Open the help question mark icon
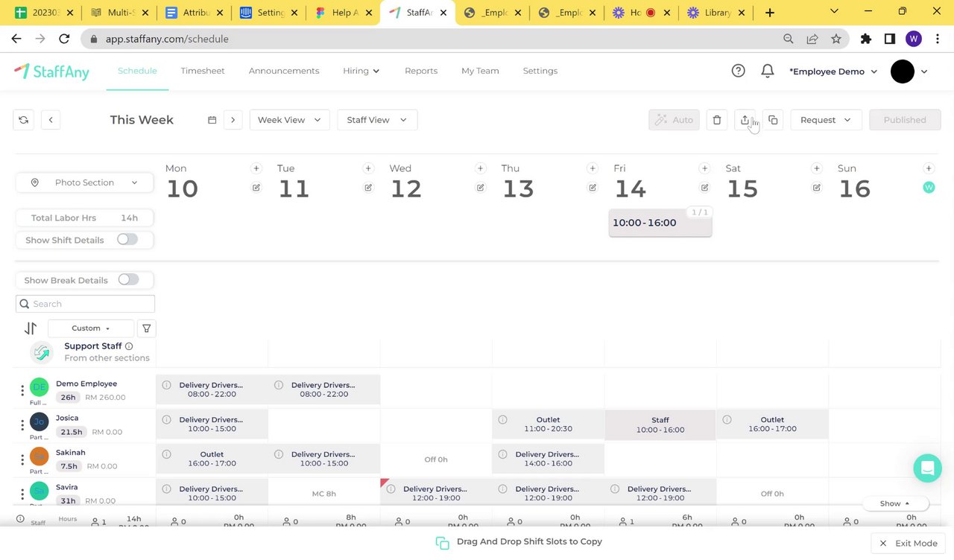Image resolution: width=954 pixels, height=560 pixels. click(x=738, y=71)
